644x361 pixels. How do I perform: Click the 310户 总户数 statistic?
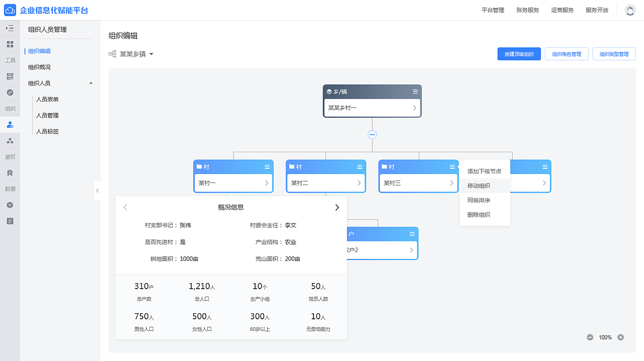coord(144,292)
